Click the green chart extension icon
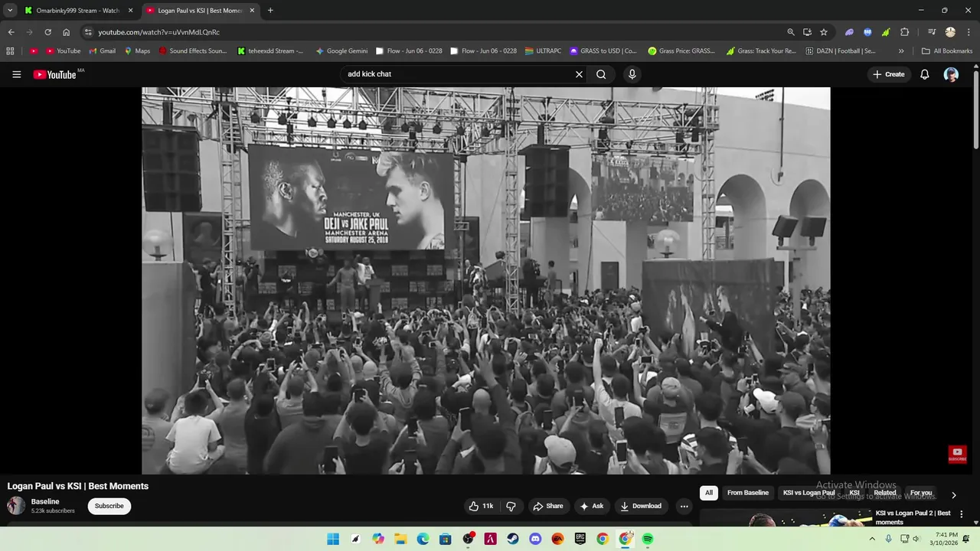The image size is (980, 551). [886, 32]
